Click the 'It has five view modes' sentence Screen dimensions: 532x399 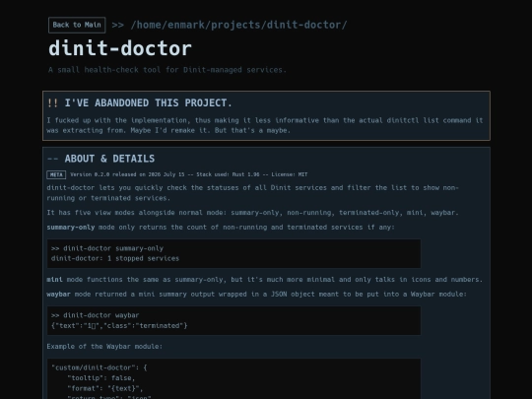pos(253,213)
